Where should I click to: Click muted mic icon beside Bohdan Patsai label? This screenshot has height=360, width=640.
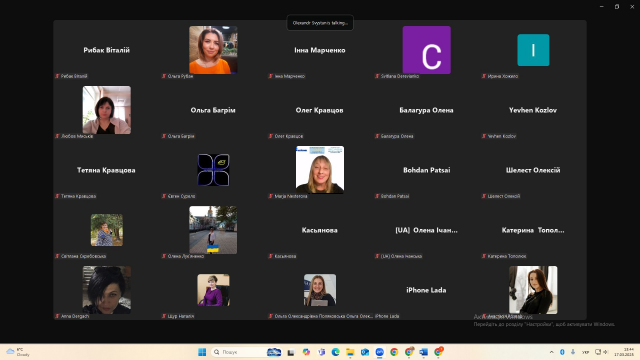(377, 196)
